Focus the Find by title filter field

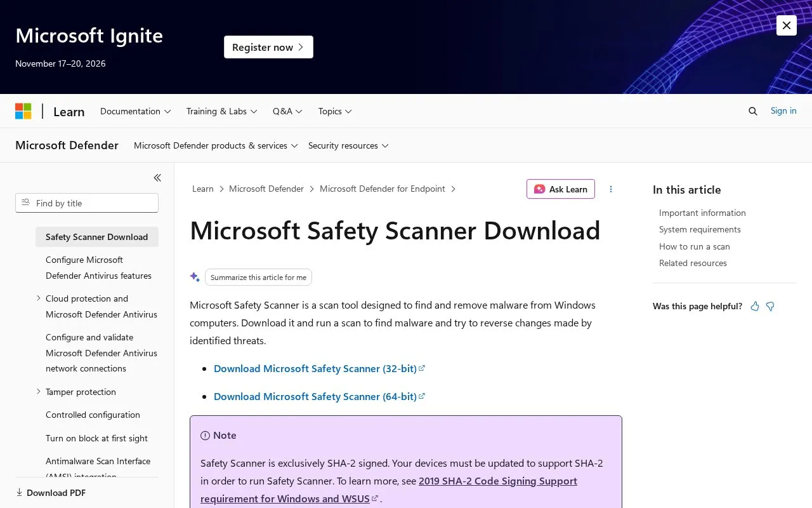(87, 203)
